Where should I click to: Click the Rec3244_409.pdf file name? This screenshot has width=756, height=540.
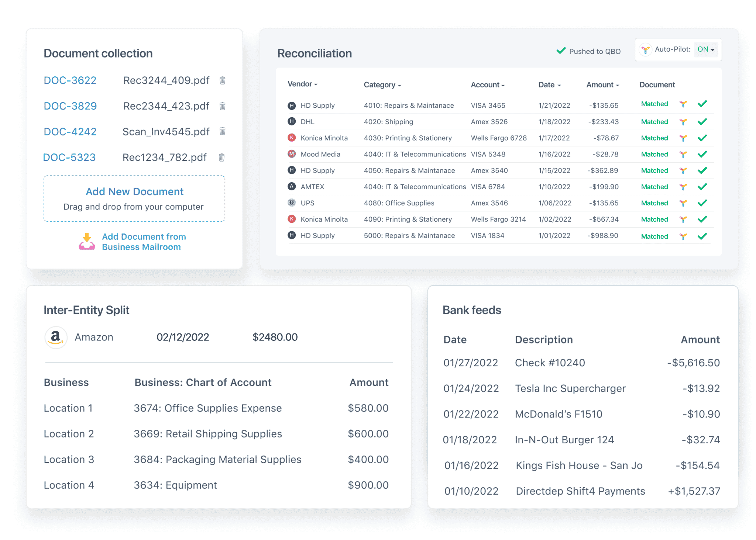(x=166, y=80)
